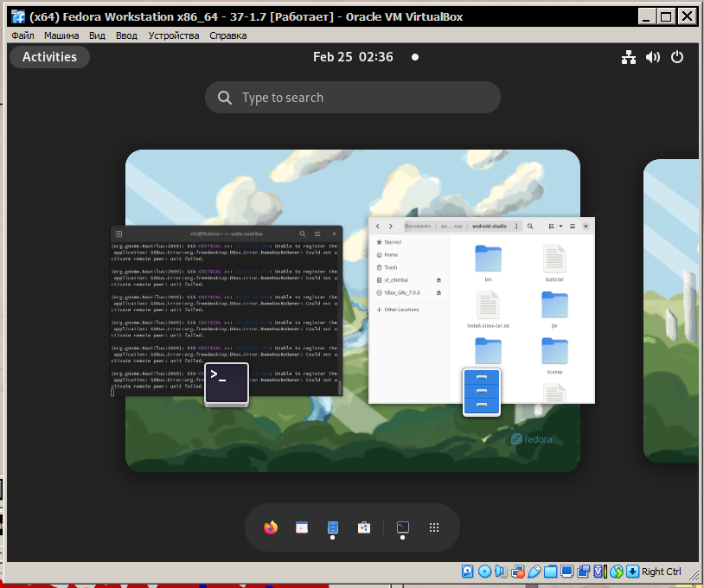The width and height of the screenshot is (704, 588).
Task: Open the Файл menu
Action: (22, 35)
